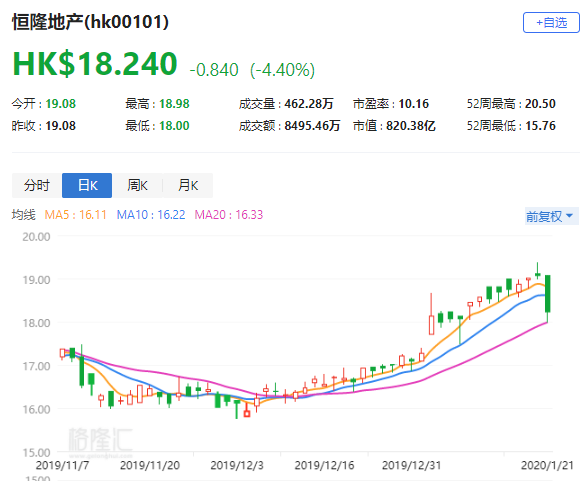
Task: Click the 2019/11/7 date axis label
Action: pyautogui.click(x=62, y=465)
